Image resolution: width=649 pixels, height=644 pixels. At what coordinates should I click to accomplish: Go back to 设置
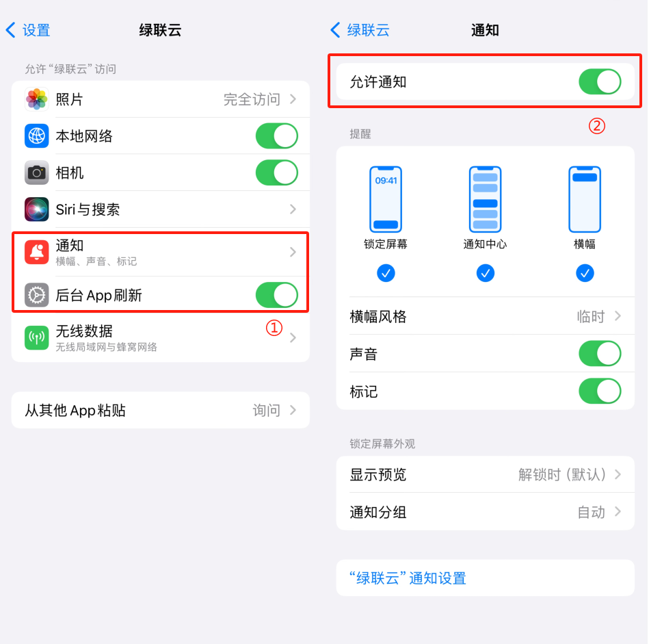[x=28, y=30]
